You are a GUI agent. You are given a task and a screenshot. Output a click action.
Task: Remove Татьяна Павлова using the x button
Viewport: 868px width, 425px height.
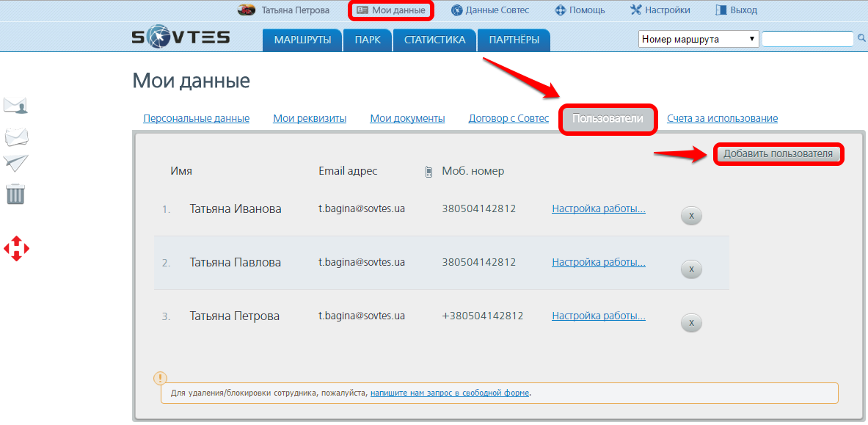point(691,269)
